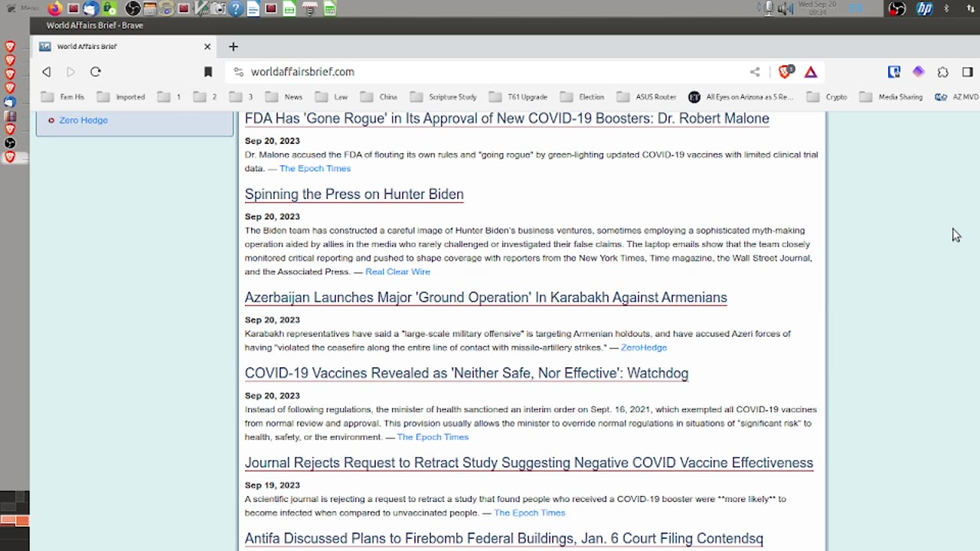This screenshot has width=980, height=551.
Task: Open Antifa Discussed Plans to Firebomb headline
Action: pyautogui.click(x=504, y=539)
